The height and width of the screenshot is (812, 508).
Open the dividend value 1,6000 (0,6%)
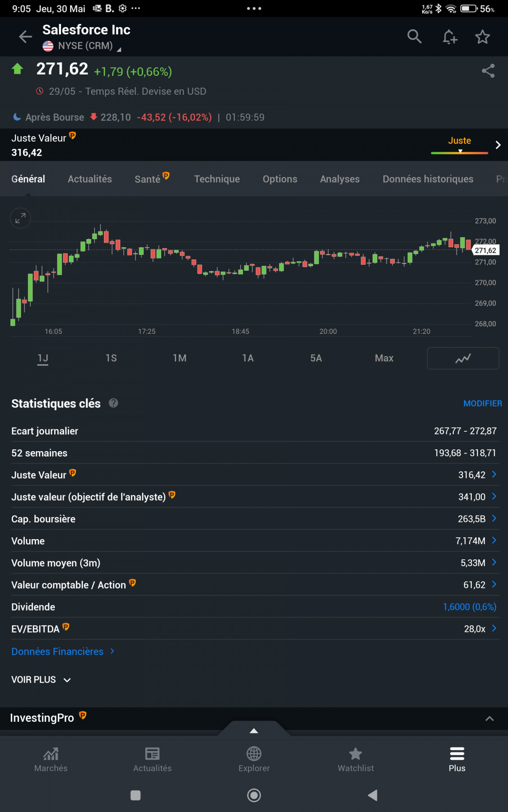click(x=470, y=607)
